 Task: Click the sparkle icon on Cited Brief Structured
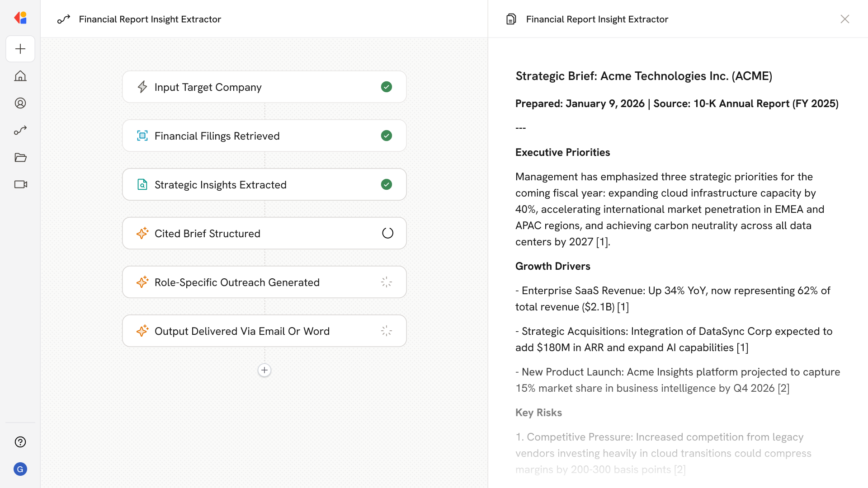(x=142, y=233)
